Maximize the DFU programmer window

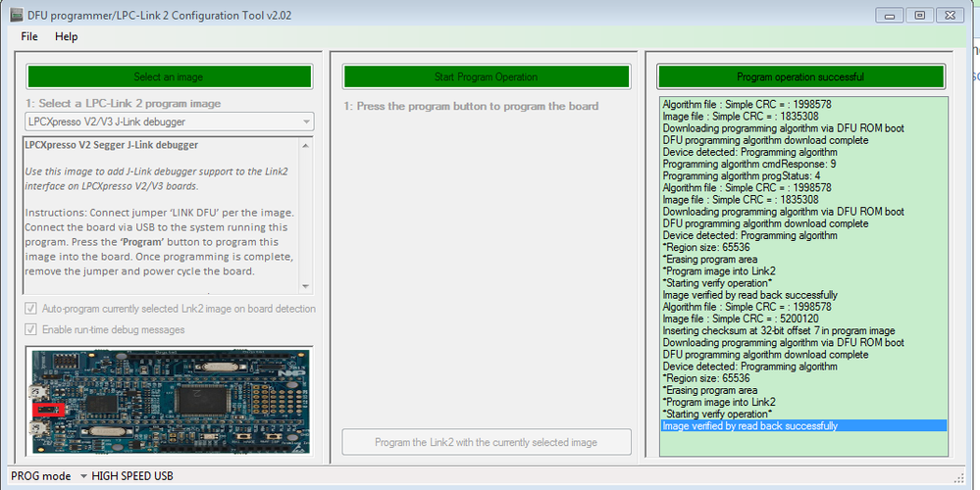[x=920, y=15]
